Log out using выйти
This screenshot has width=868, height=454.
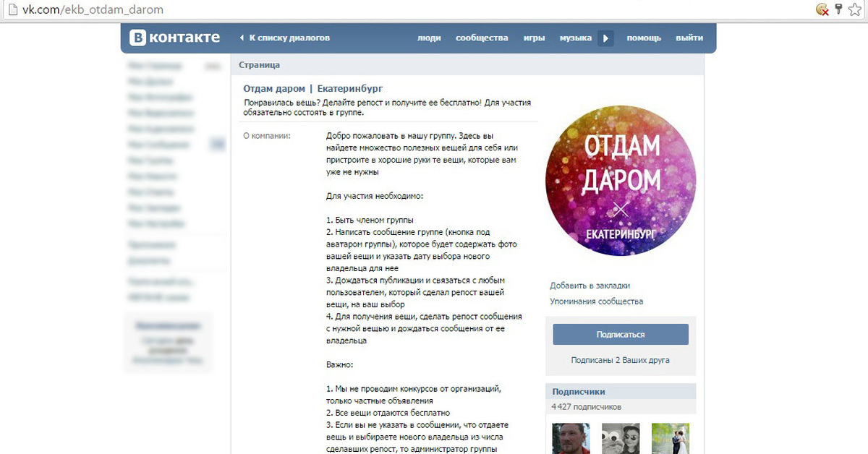(x=689, y=38)
